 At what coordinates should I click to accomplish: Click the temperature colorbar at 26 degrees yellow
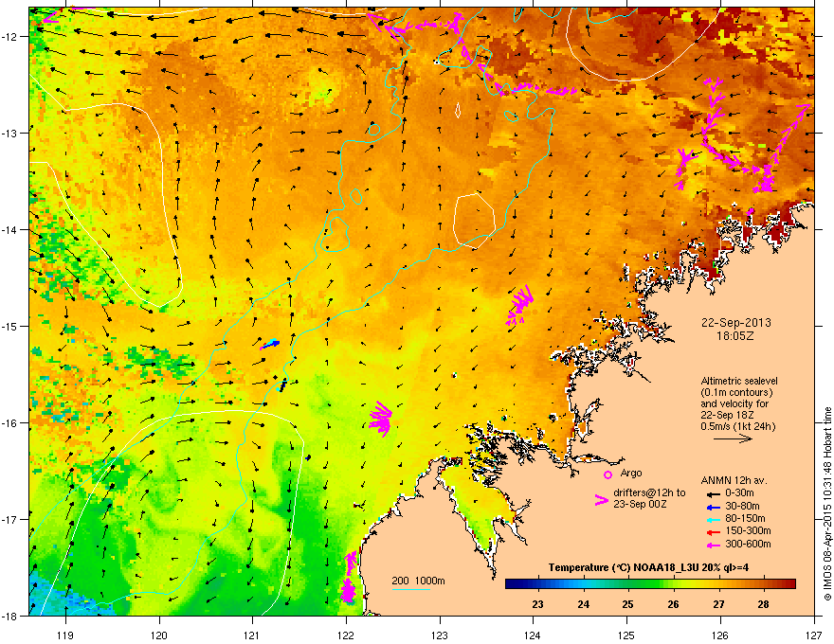click(x=674, y=584)
